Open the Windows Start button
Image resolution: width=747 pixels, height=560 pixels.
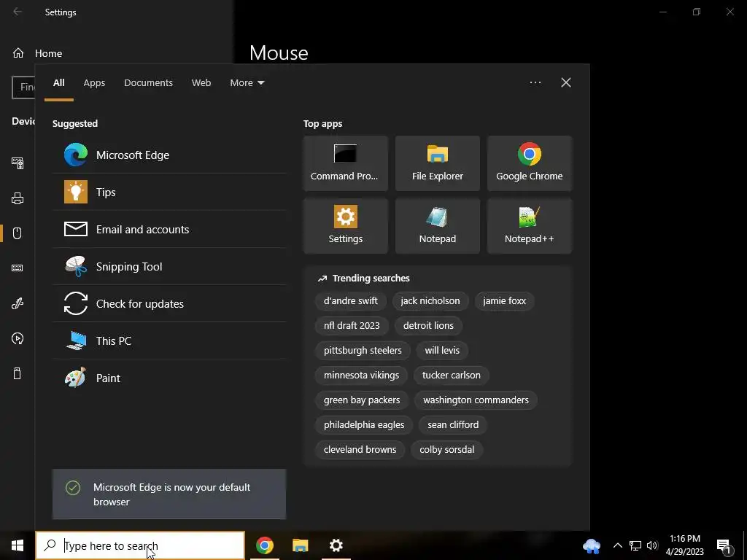(x=18, y=545)
